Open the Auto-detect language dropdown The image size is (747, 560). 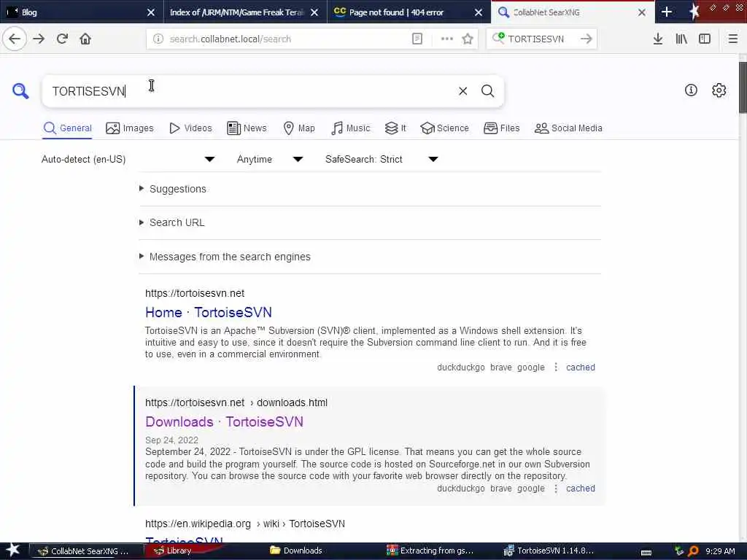[x=128, y=159]
